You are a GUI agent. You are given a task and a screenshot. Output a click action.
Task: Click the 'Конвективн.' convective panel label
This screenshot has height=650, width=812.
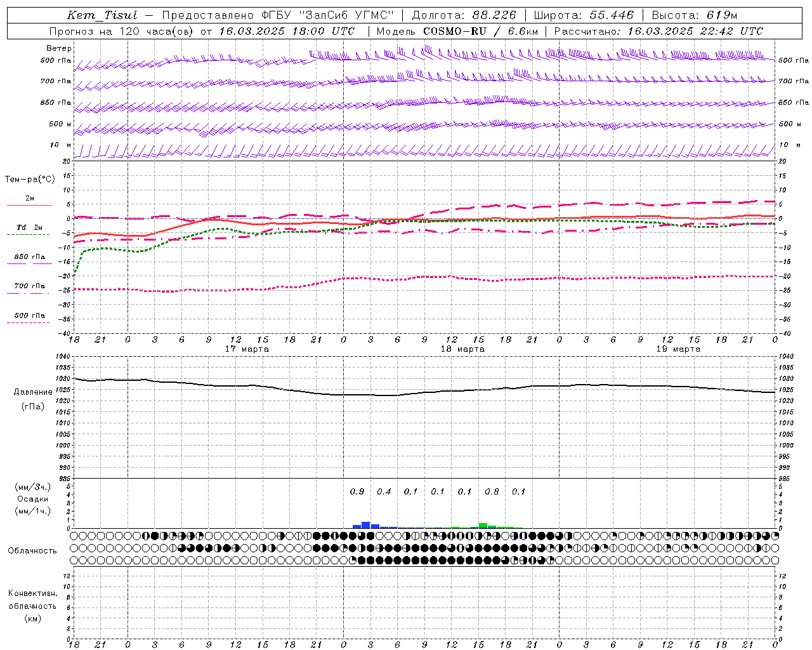[x=32, y=594]
